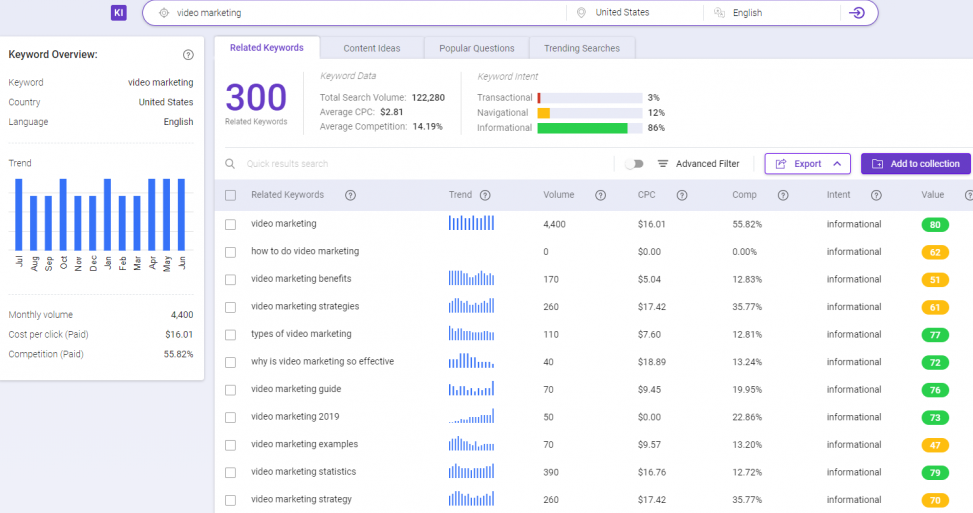Screen dimensions: 973x513
Task: Open the English language selector
Action: (772, 12)
